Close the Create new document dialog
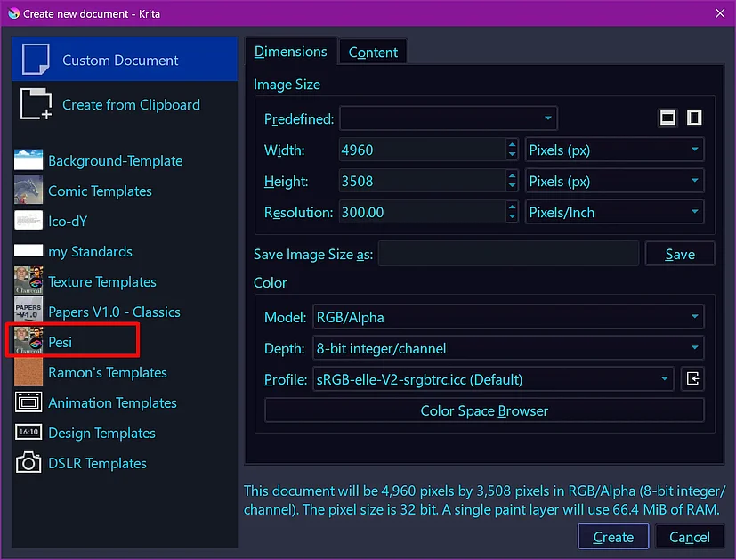Viewport: 736px width, 560px height. pyautogui.click(x=720, y=13)
